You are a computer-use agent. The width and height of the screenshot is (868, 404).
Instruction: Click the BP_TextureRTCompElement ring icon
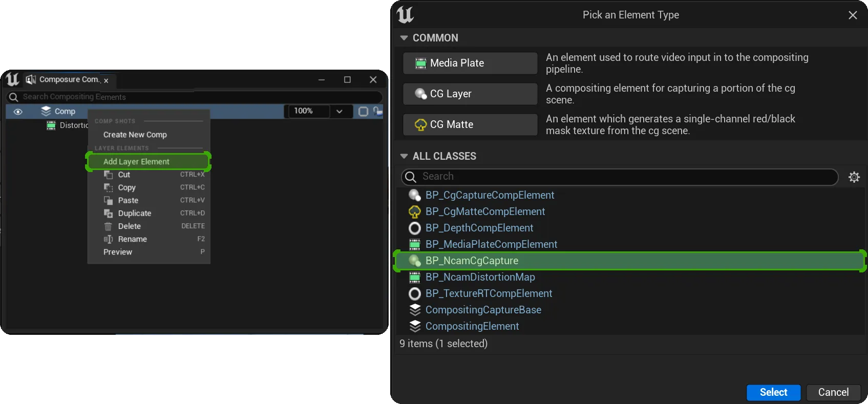point(415,293)
